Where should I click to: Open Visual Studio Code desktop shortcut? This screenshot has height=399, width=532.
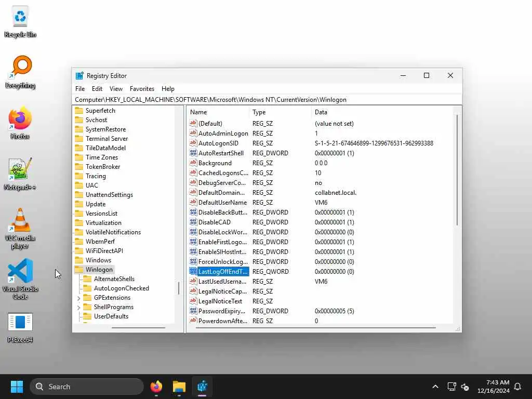(x=20, y=279)
